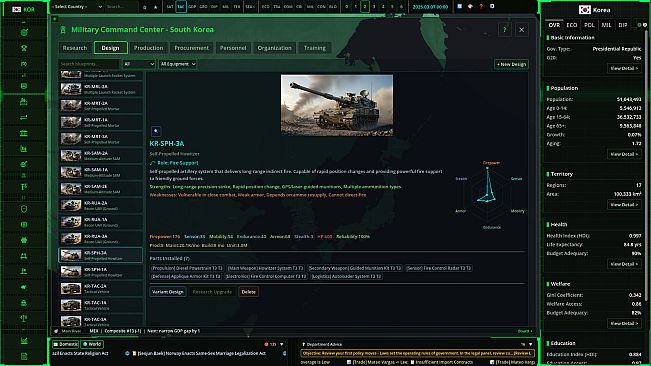The width and height of the screenshot is (651, 366).
Task: Select the TAC map mode button
Action: [x=181, y=7]
